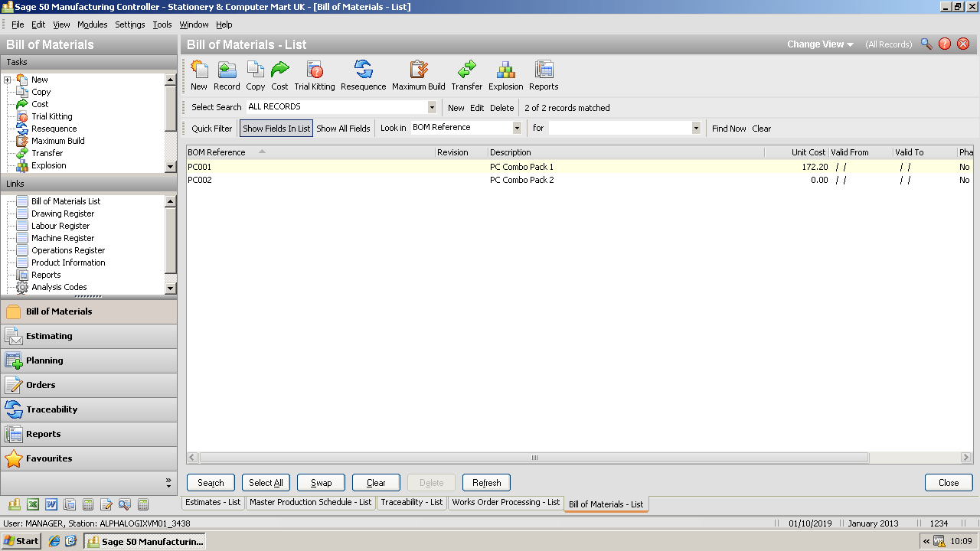
Task: Toggle Show All Fields
Action: click(343, 129)
